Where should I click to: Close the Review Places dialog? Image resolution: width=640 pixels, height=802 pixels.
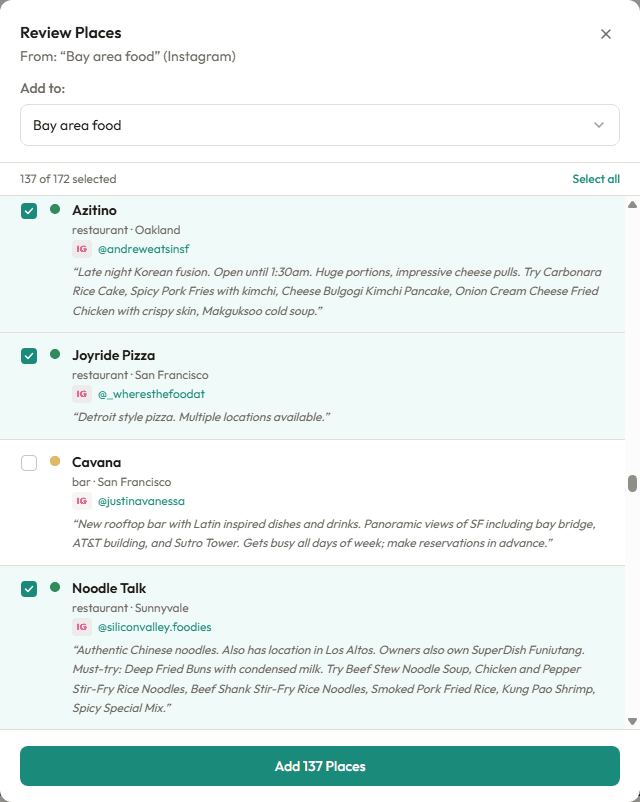click(605, 33)
